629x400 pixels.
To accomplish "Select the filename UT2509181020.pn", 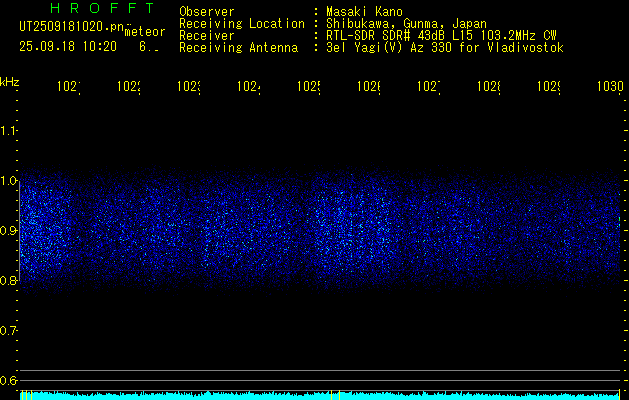I will pyautogui.click(x=71, y=27).
